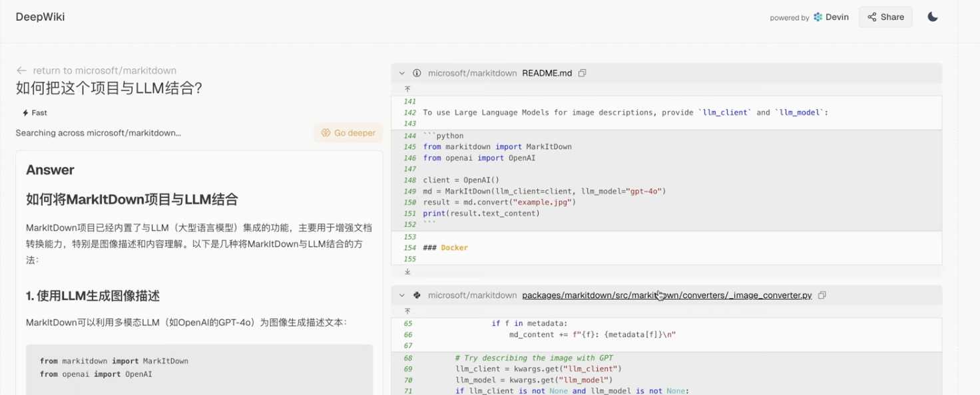Click the Go deeper brain icon
This screenshot has width=980, height=395.
point(326,133)
